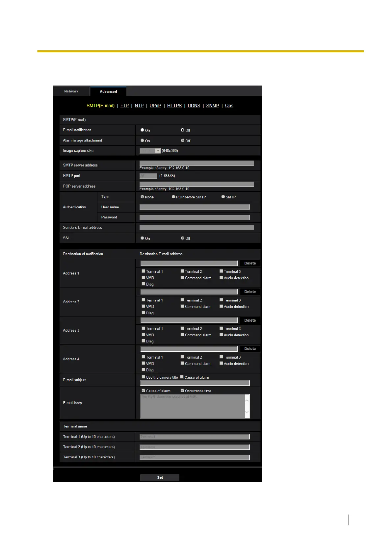Open the FTP settings link
Image resolution: width=392 pixels, height=554 pixels.
124,106
